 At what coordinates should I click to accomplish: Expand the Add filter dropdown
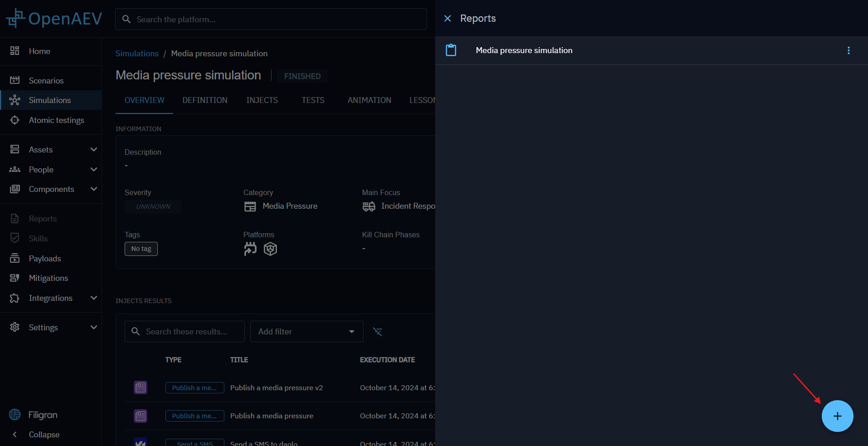[306, 332]
